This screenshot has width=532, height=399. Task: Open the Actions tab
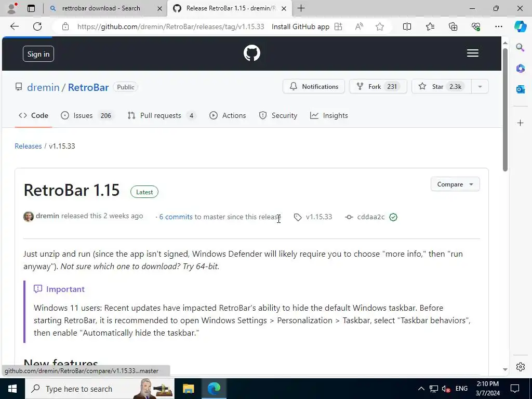point(228,115)
